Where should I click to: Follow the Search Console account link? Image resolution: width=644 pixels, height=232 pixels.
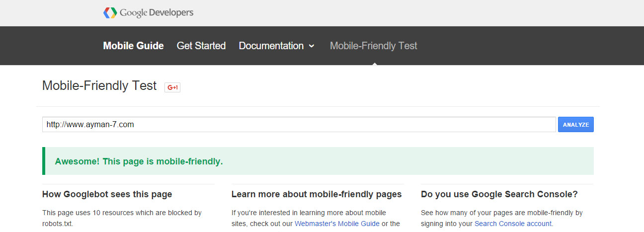coord(513,224)
